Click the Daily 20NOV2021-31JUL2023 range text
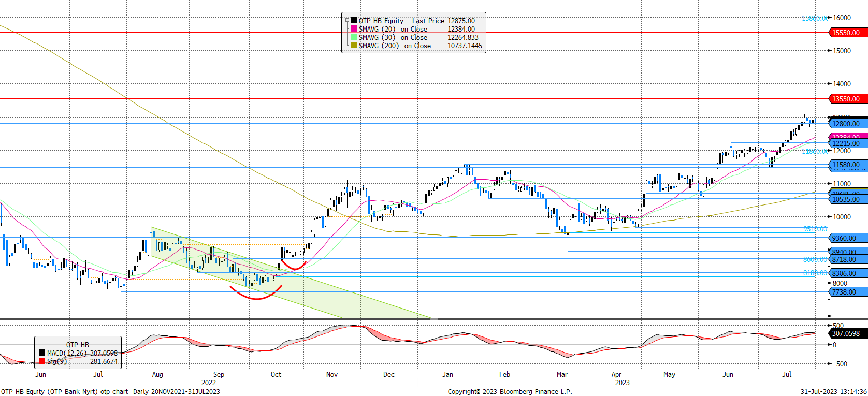Image resolution: width=868 pixels, height=396 pixels. tap(176, 391)
